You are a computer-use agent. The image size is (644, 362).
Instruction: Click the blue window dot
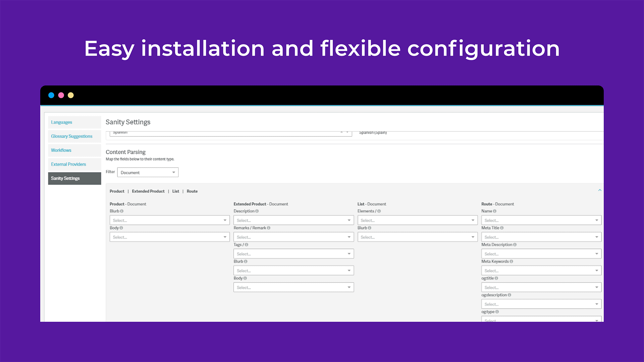pyautogui.click(x=51, y=95)
